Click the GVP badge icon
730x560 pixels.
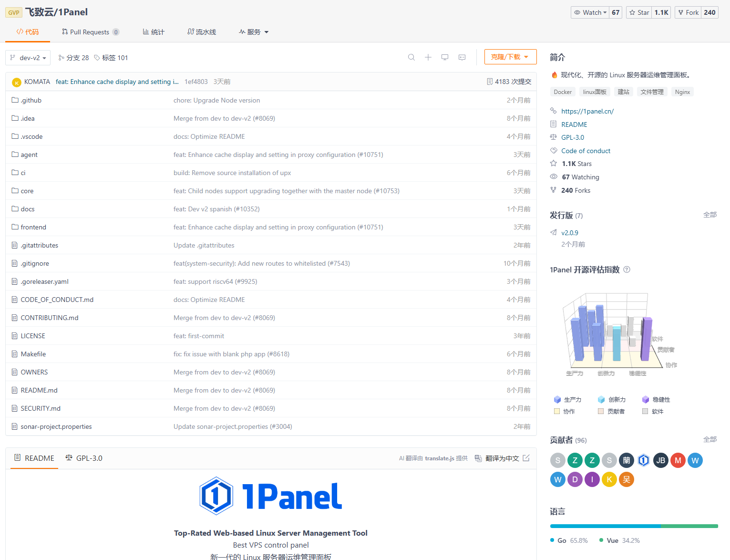14,12
